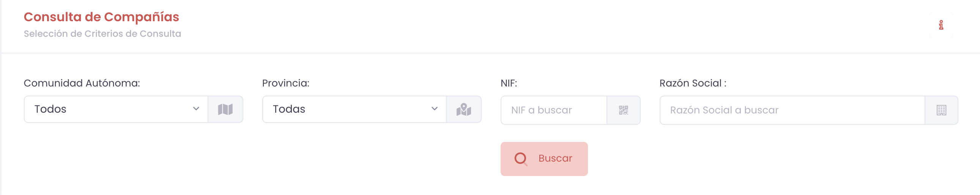Click the folded map icon beside Comunidad Autónoma
The width and height of the screenshot is (980, 195).
[x=225, y=110]
